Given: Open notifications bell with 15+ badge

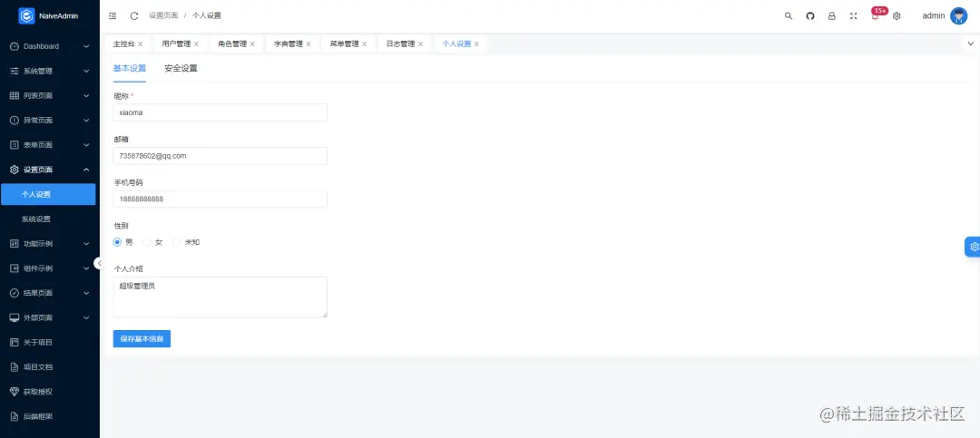Looking at the screenshot, I should [877, 15].
